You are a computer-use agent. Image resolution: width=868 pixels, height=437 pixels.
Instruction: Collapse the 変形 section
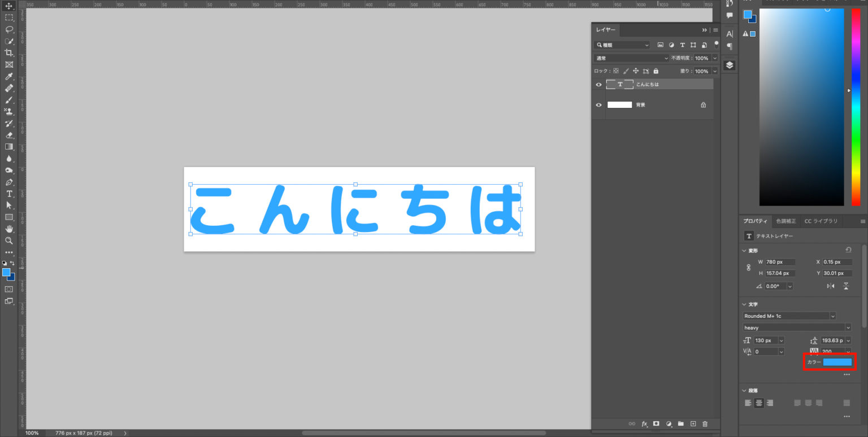[x=744, y=250]
